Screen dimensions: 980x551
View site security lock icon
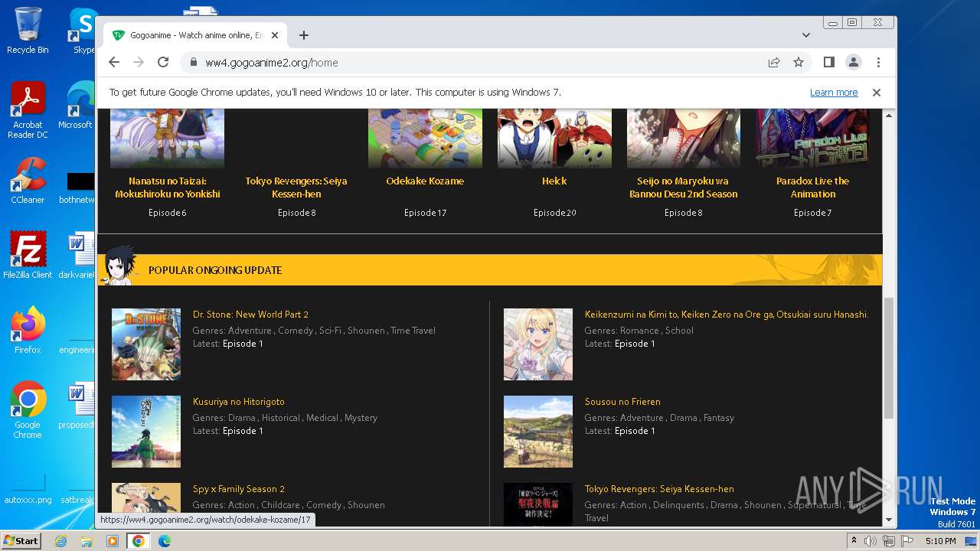click(x=193, y=62)
